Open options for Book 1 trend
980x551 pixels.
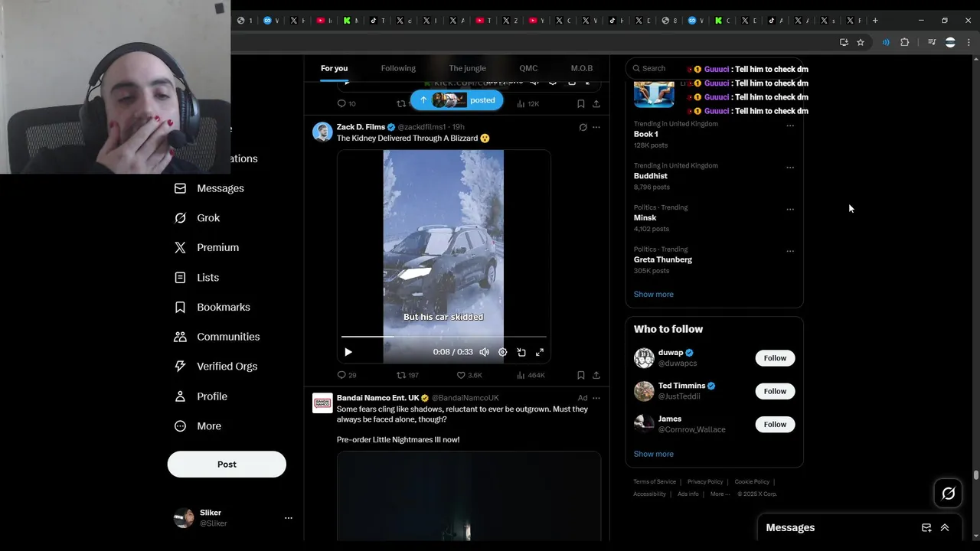pos(790,126)
